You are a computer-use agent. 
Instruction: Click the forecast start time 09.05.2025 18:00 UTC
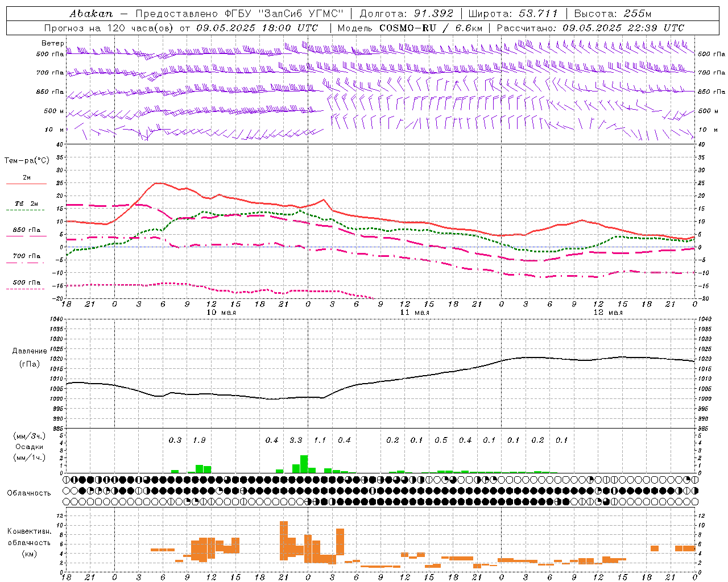click(x=257, y=28)
